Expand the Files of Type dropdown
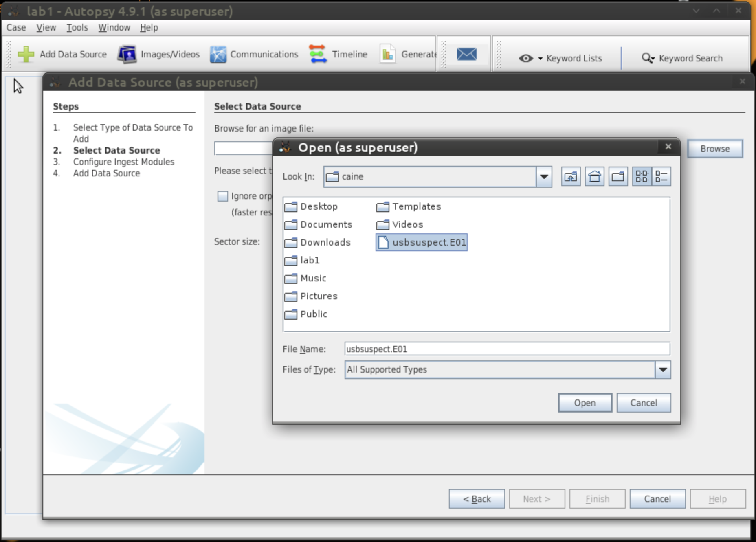This screenshot has width=756, height=542. tap(663, 369)
